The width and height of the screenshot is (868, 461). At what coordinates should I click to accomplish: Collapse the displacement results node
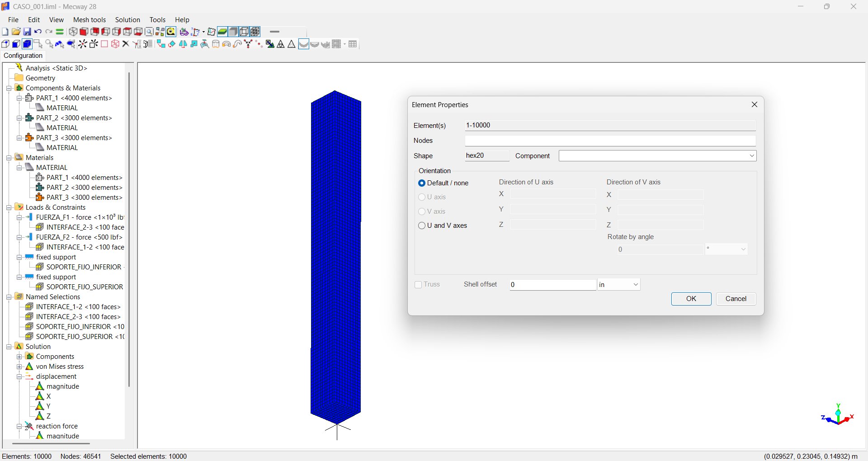tap(19, 376)
